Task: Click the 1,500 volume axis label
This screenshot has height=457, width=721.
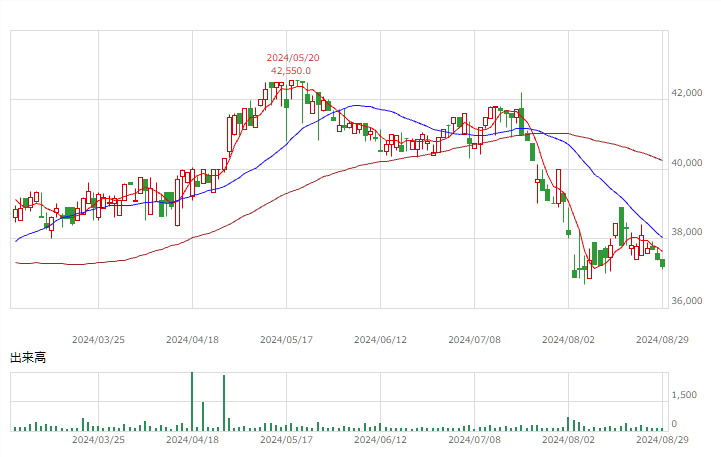Action: [x=684, y=395]
